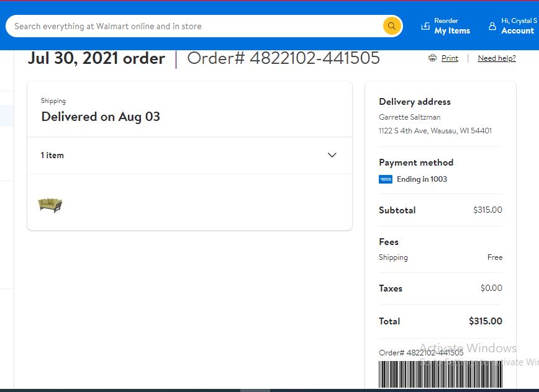
Task: Click the Jul 30, 2021 order title
Action: coord(96,58)
